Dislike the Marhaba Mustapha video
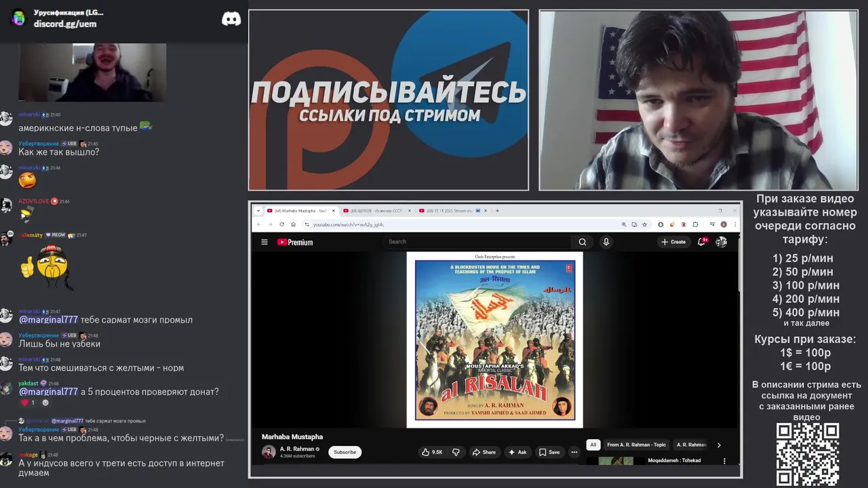 point(456,452)
